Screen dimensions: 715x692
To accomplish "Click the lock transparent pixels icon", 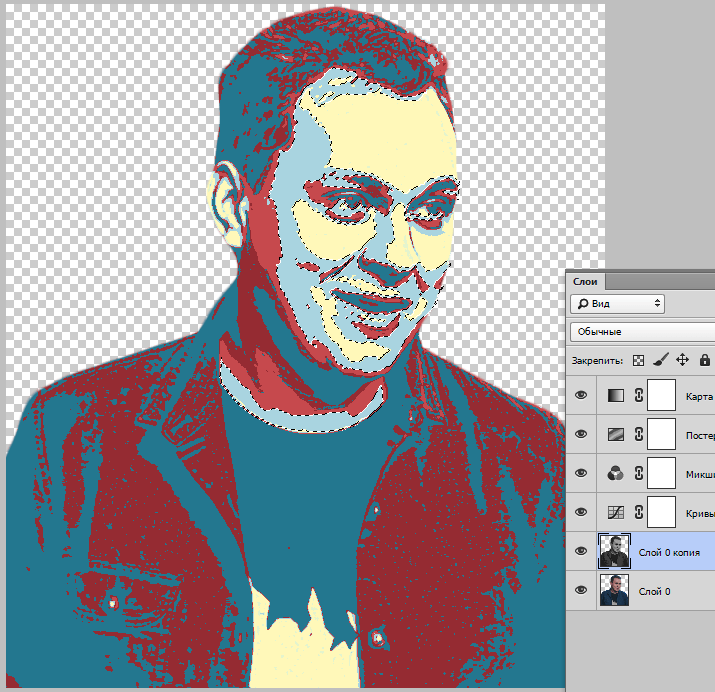I will click(638, 361).
